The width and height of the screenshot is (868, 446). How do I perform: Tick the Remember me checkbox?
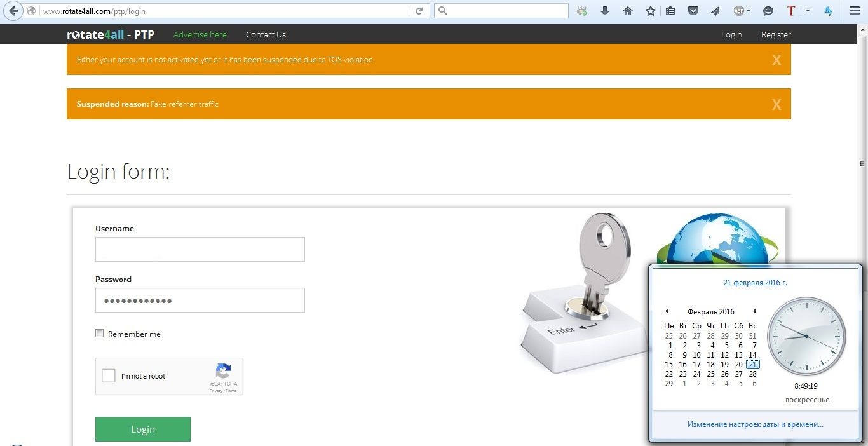pos(99,334)
